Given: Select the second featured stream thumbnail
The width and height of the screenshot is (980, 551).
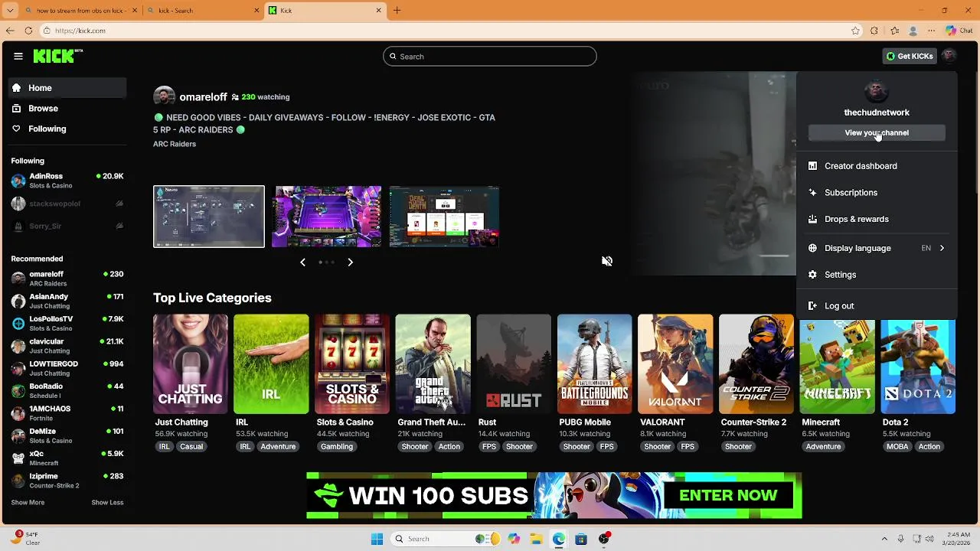Looking at the screenshot, I should coord(326,217).
